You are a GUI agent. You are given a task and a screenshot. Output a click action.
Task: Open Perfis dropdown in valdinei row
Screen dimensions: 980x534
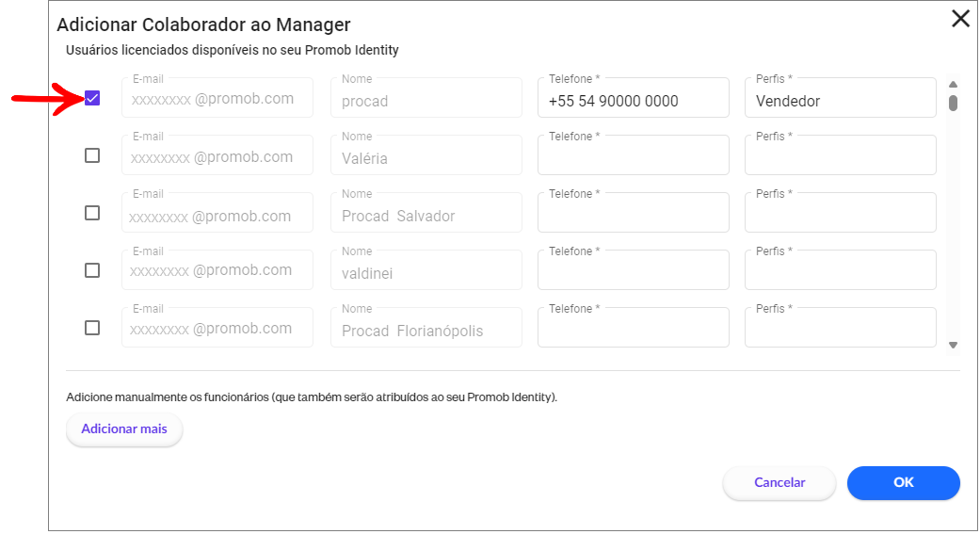point(840,270)
